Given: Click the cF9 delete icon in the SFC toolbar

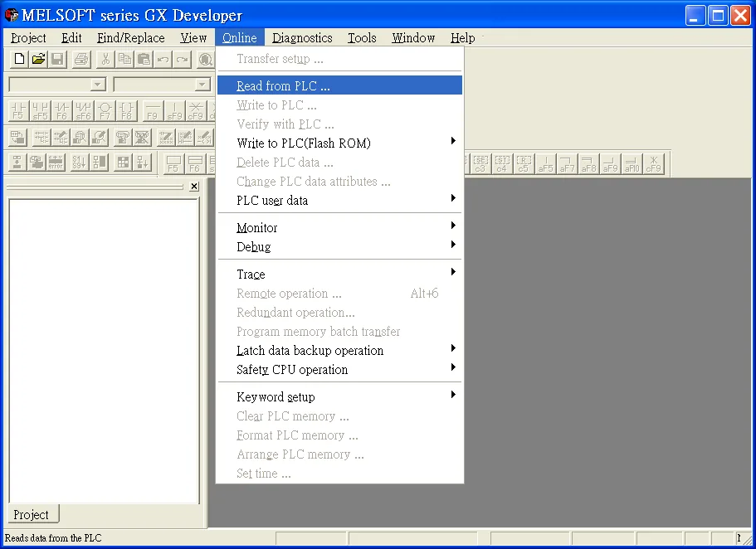Looking at the screenshot, I should (654, 164).
